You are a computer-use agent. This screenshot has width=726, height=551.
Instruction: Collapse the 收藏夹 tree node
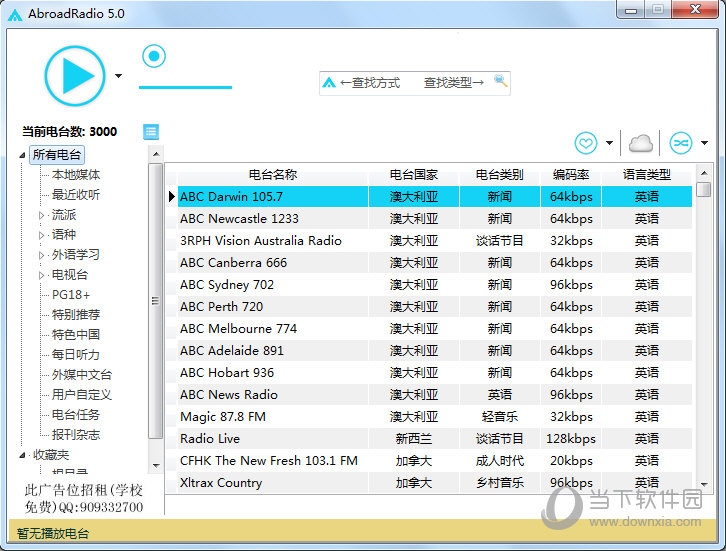[x=22, y=456]
